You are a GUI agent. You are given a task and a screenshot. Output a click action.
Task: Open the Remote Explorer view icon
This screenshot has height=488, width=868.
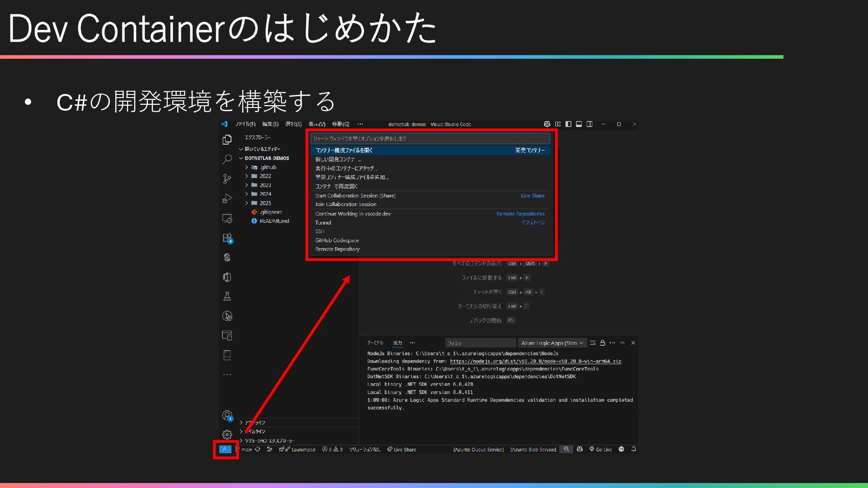coord(227,218)
